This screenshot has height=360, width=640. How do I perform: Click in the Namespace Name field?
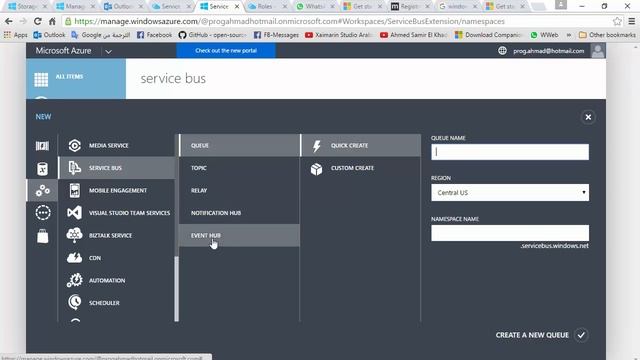coord(510,233)
